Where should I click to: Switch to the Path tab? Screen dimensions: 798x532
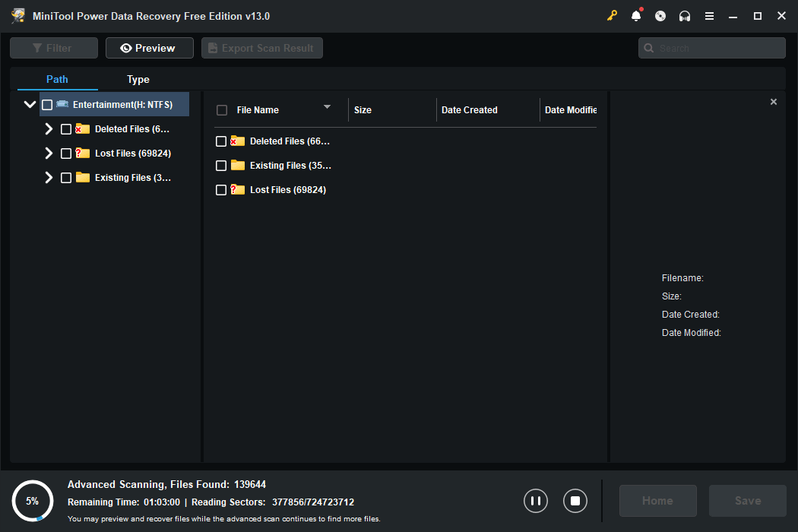57,79
